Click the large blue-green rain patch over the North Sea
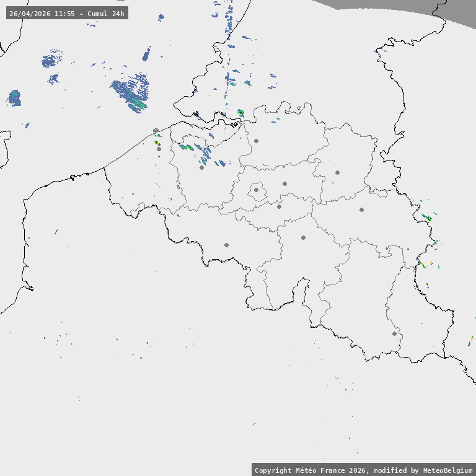 click(131, 92)
